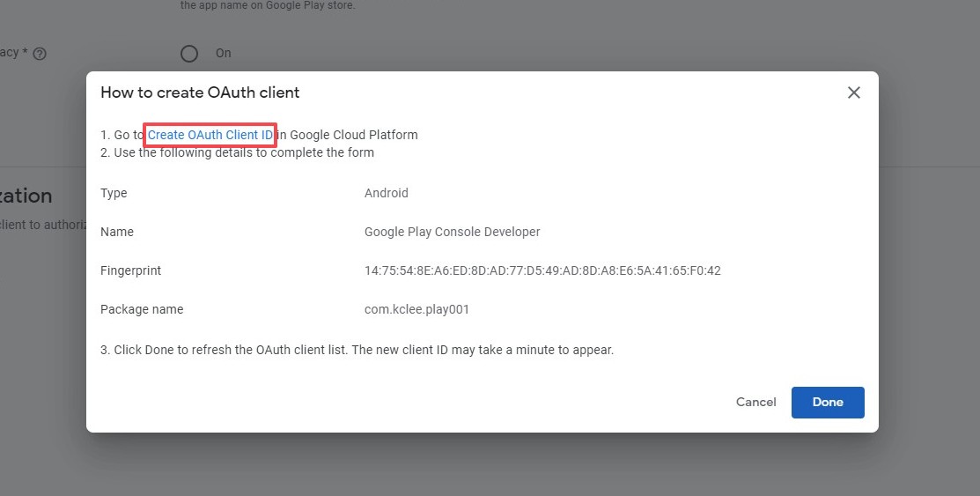The width and height of the screenshot is (980, 496).
Task: Click the step 3 Done refresh instruction text
Action: pyautogui.click(x=357, y=351)
